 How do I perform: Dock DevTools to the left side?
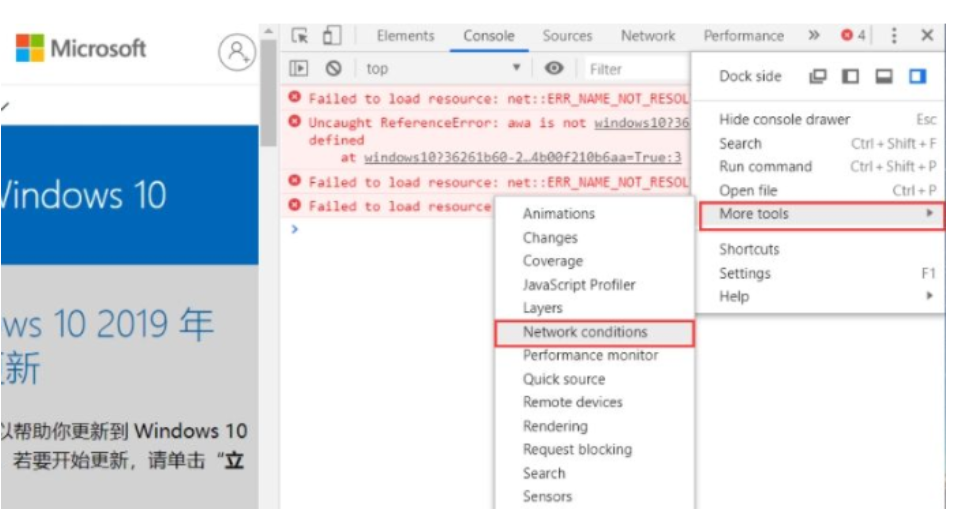[x=850, y=77]
